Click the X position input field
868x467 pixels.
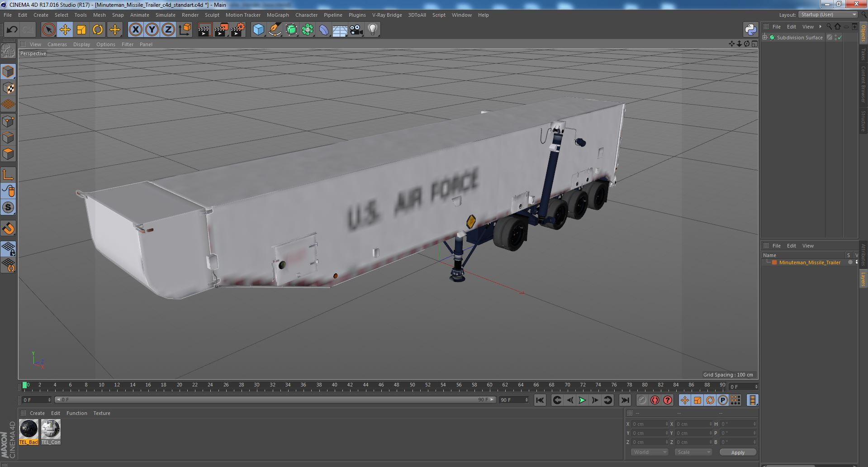coord(650,424)
